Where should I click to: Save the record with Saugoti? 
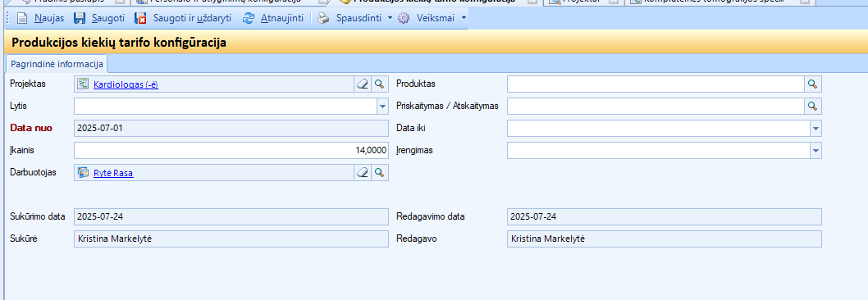coord(99,18)
